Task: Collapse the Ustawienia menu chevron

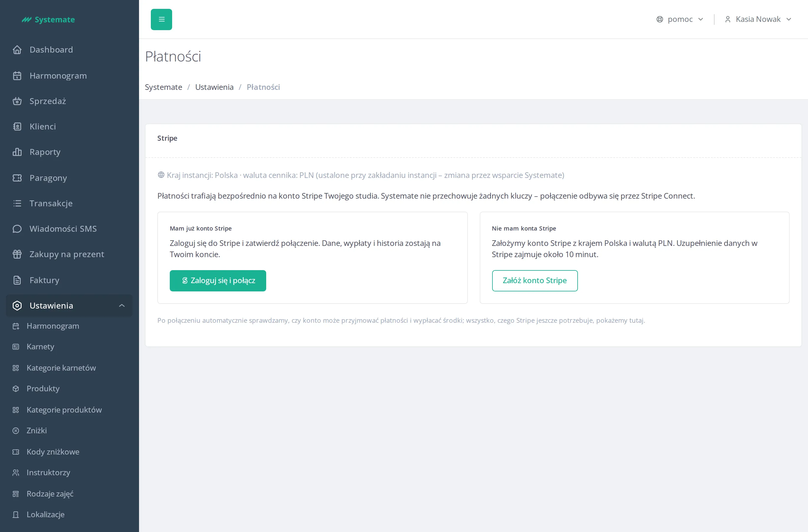Action: coord(122,306)
